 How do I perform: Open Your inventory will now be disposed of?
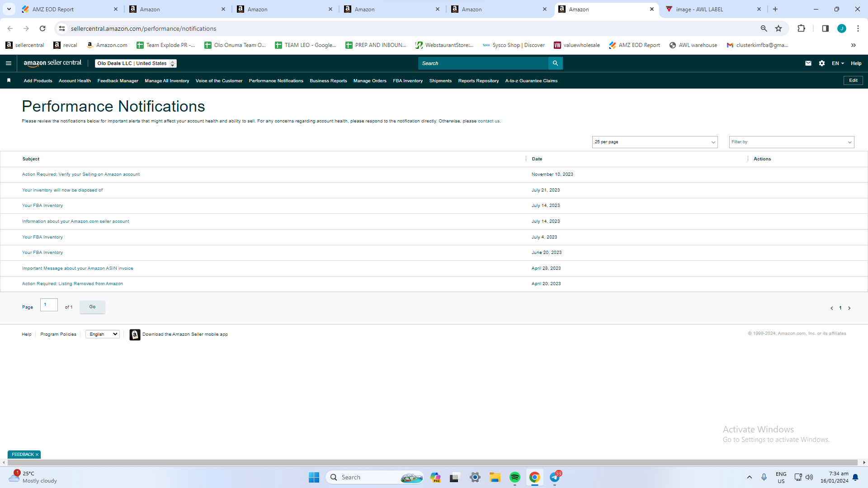coord(62,190)
